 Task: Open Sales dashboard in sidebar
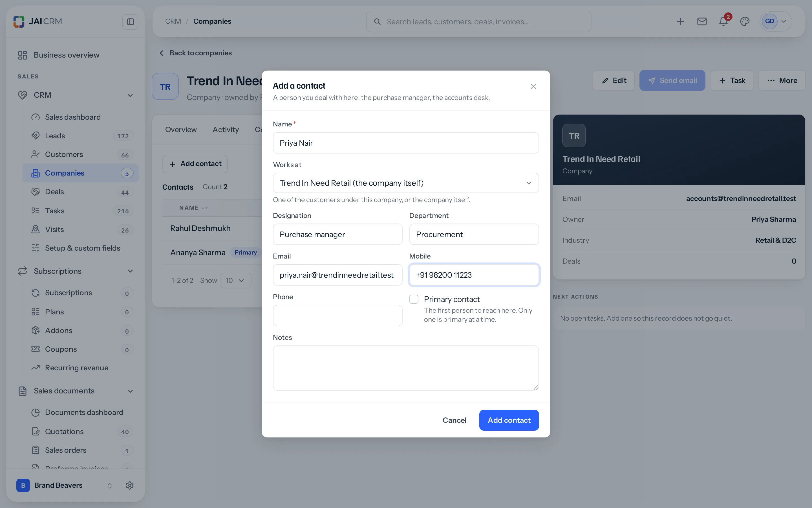pos(81,117)
